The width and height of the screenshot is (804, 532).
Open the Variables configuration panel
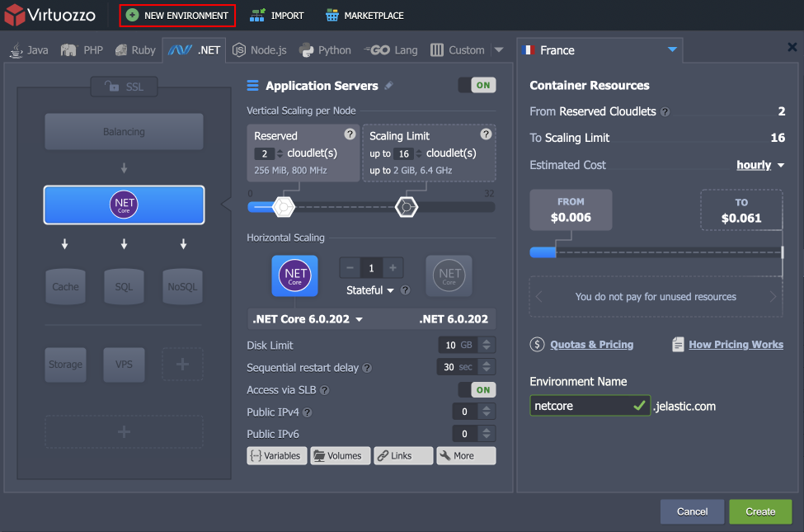click(276, 455)
